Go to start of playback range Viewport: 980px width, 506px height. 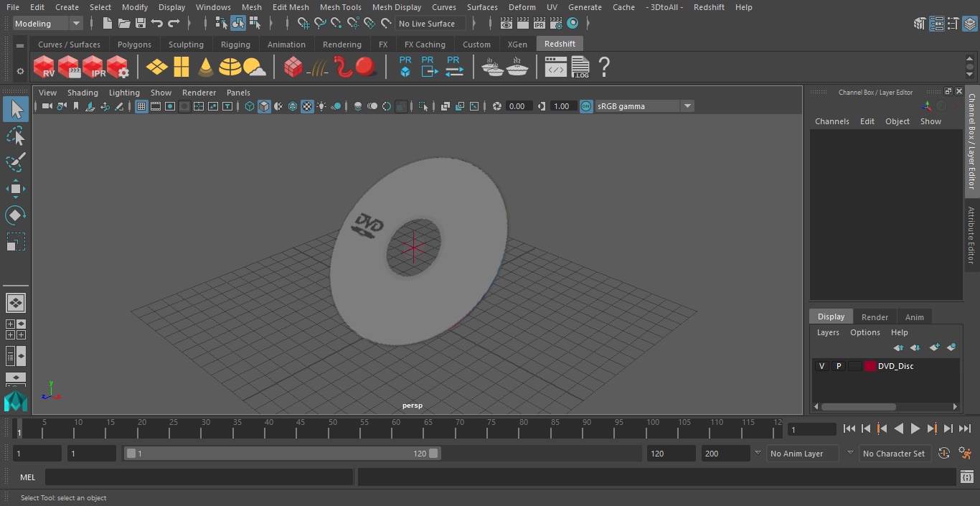point(849,428)
